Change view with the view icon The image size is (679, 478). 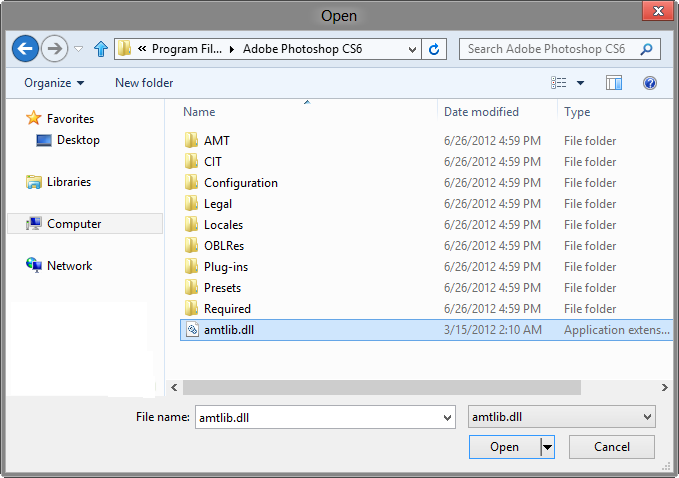559,82
